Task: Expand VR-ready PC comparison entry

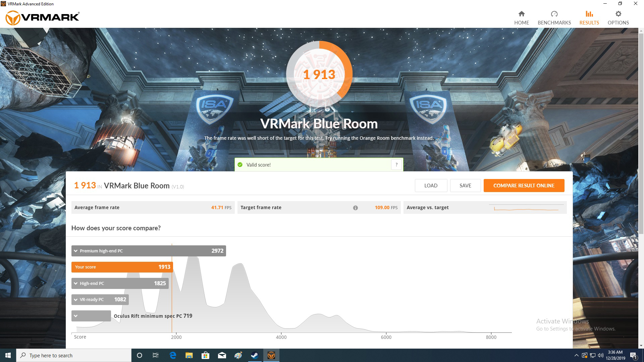Action: pos(76,300)
